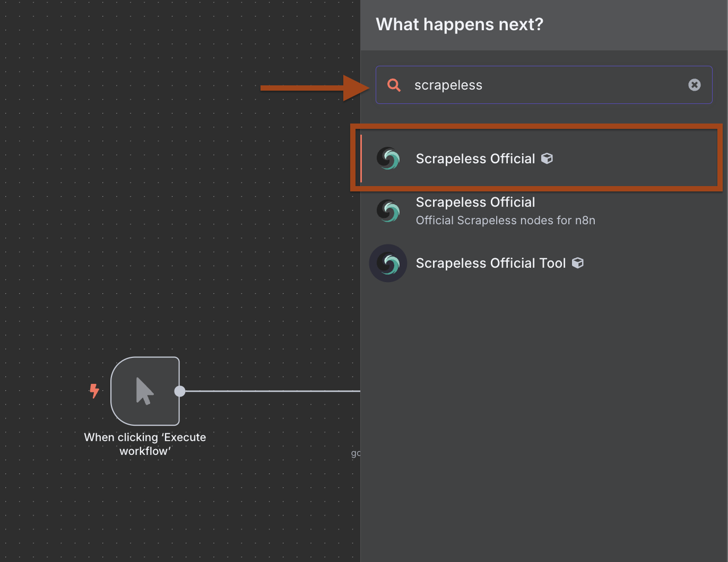Click the verified cube badge beside Scrapeless Official
The width and height of the screenshot is (728, 562).
(547, 159)
